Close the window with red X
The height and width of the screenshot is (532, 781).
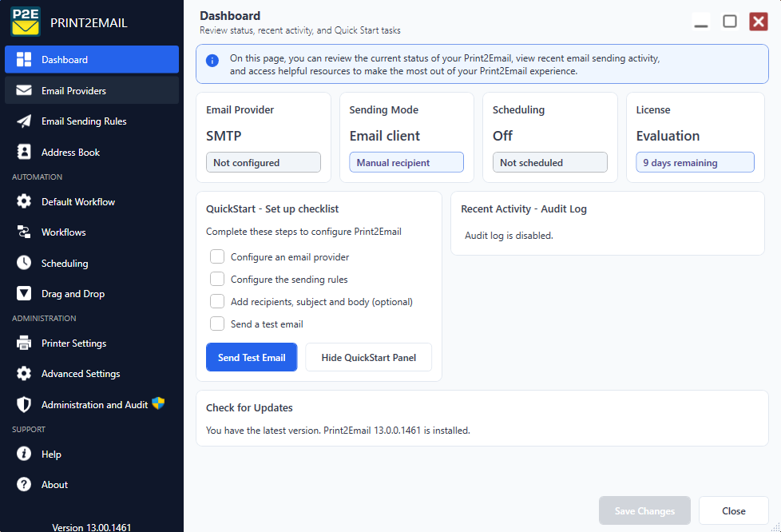pos(759,22)
